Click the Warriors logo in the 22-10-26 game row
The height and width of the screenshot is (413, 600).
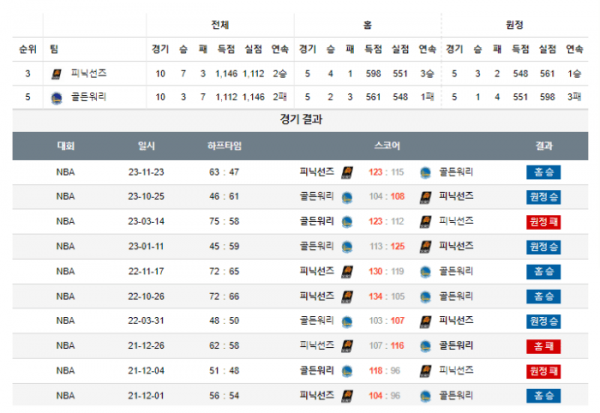(x=425, y=297)
